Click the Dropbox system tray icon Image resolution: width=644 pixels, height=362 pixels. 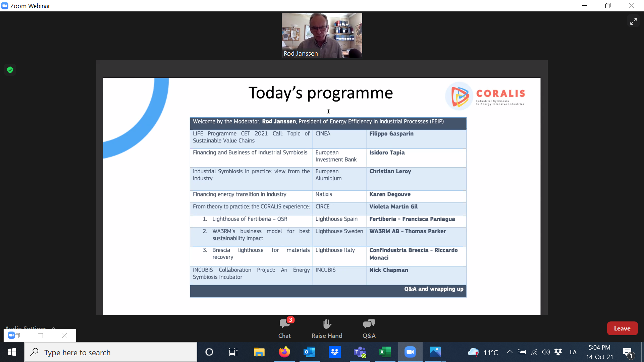click(x=558, y=352)
